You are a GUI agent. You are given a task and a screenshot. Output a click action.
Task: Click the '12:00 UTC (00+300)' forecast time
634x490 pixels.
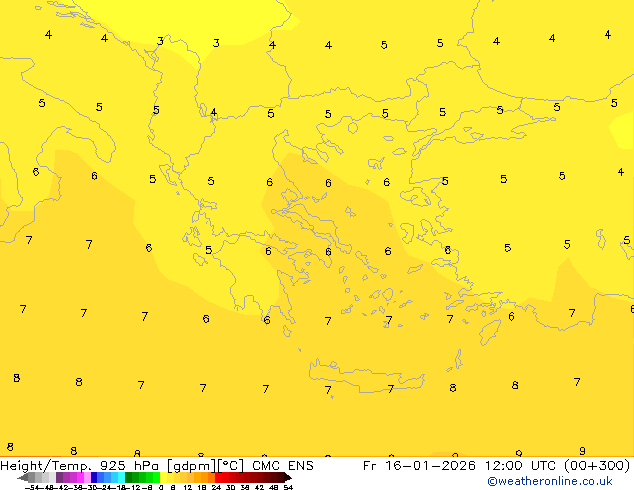tap(557, 466)
